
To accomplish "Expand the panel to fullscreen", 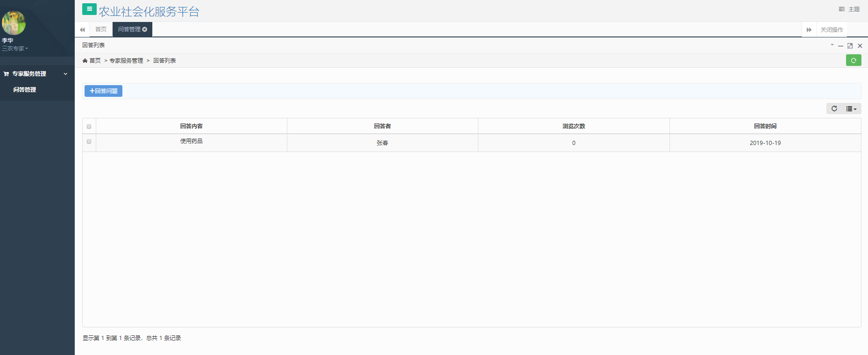I will tap(850, 46).
